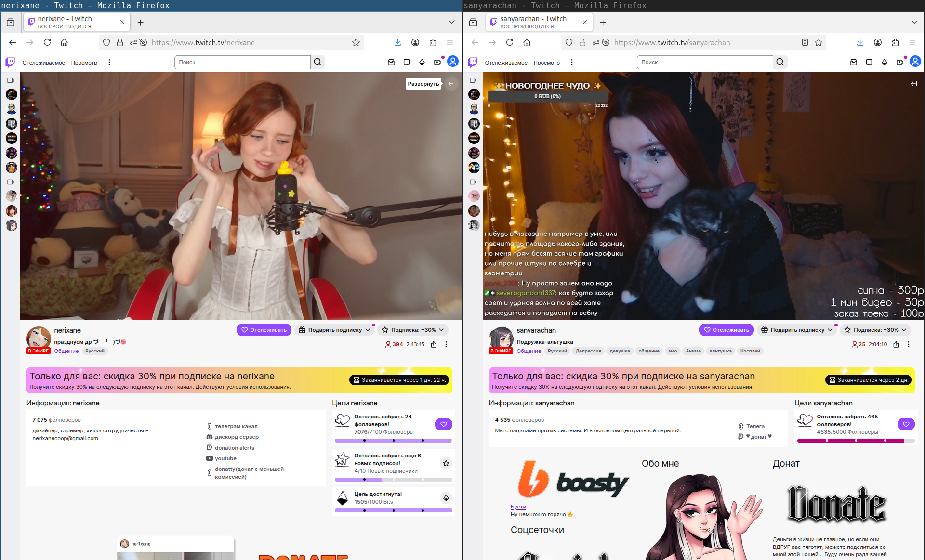The image size is (925, 560).
Task: Open "телеграм канал" link in nerixane info
Action: click(x=236, y=426)
